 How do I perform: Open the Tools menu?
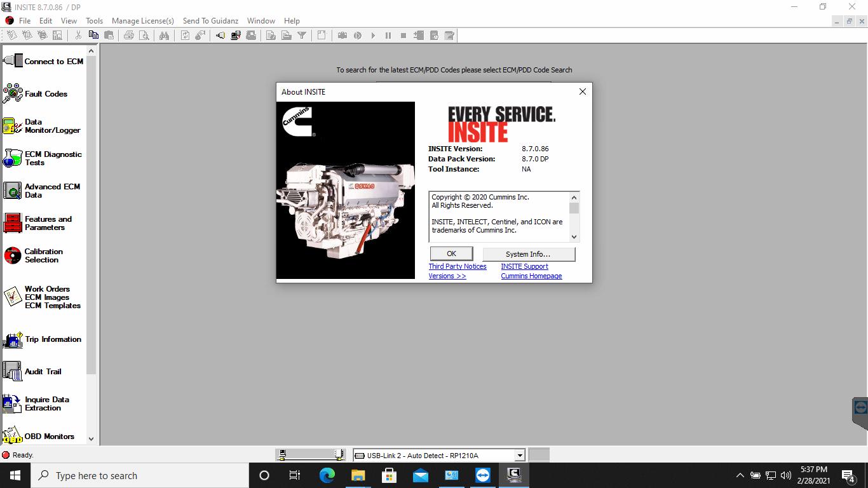tap(94, 20)
